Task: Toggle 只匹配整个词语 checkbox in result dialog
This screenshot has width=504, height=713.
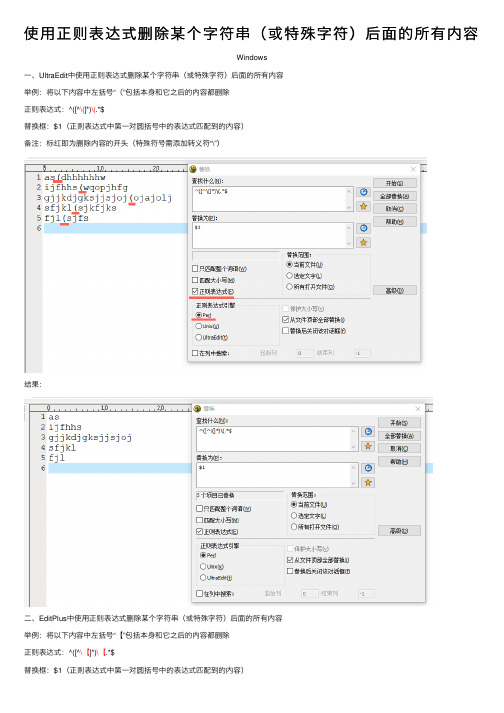Action: (x=199, y=508)
